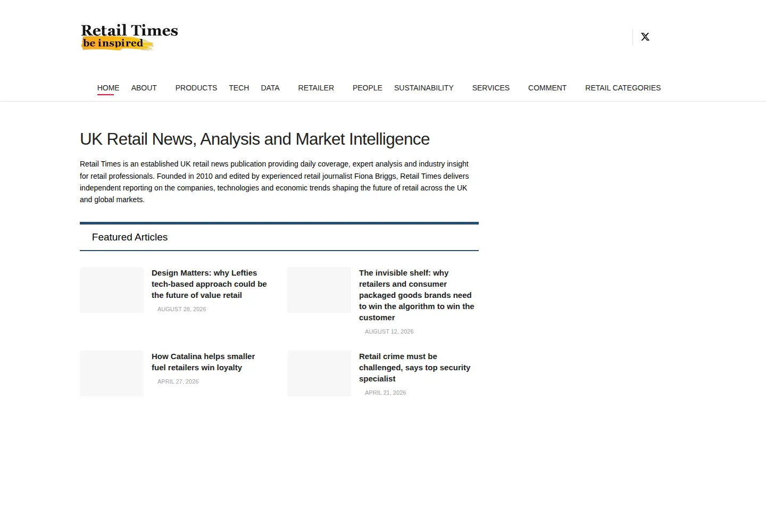This screenshot has height=532, width=766.
Task: Open the About menu
Action: click(144, 88)
